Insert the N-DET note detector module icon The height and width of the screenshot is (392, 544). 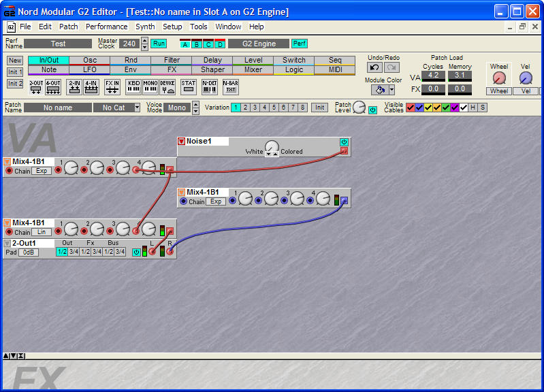[x=210, y=86]
